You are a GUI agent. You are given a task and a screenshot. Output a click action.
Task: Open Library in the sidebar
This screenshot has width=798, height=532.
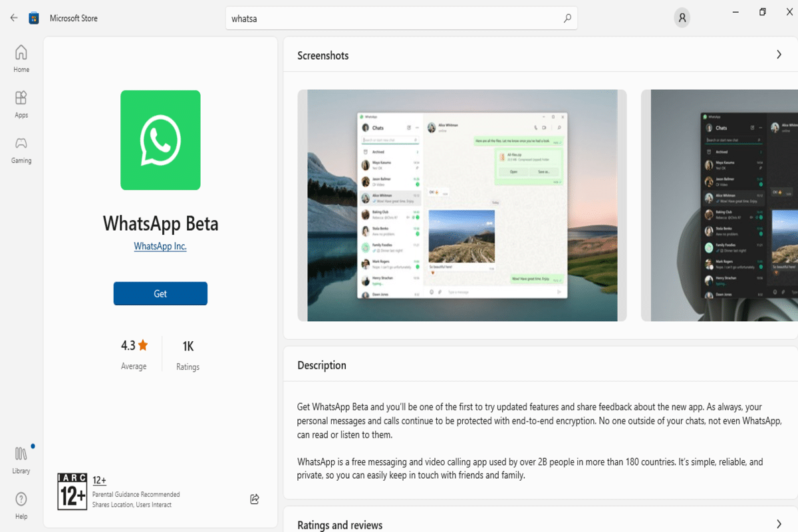tap(21, 460)
